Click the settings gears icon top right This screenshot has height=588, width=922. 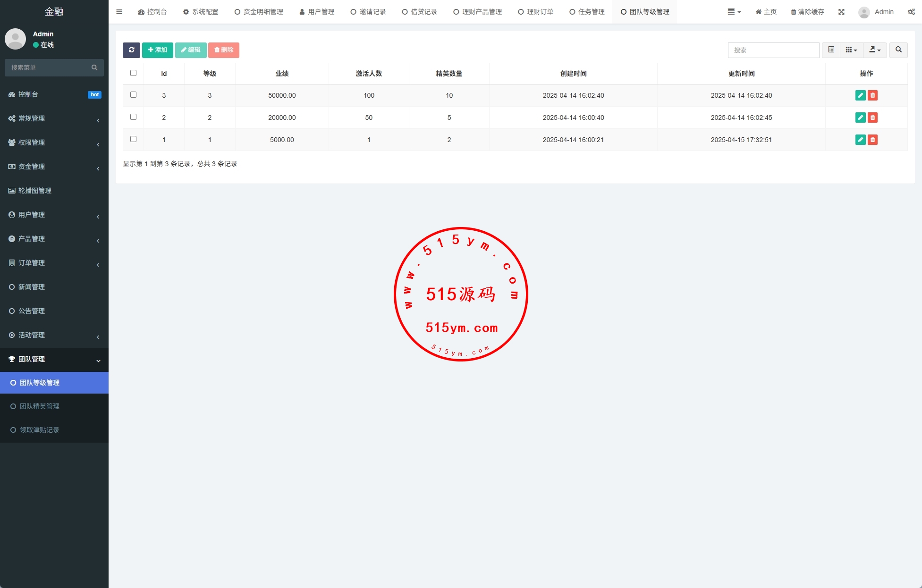click(911, 12)
